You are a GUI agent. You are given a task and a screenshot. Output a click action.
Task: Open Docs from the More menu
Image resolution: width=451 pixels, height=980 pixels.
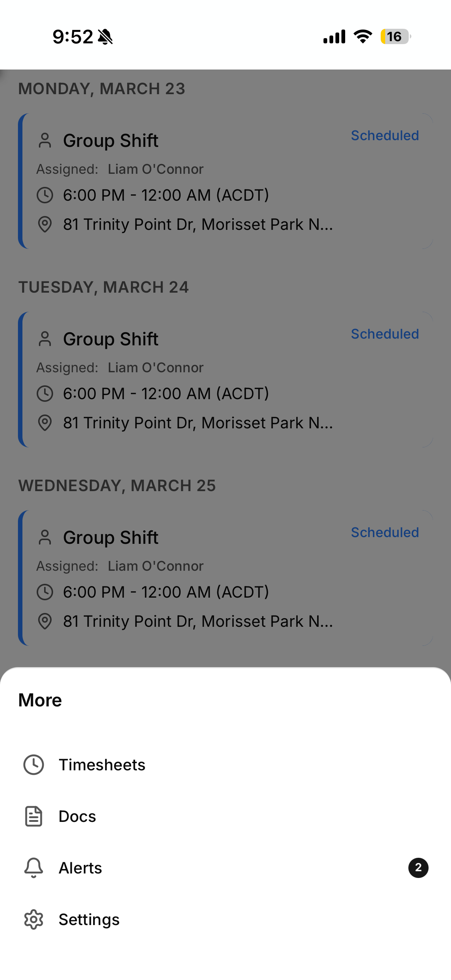(77, 816)
